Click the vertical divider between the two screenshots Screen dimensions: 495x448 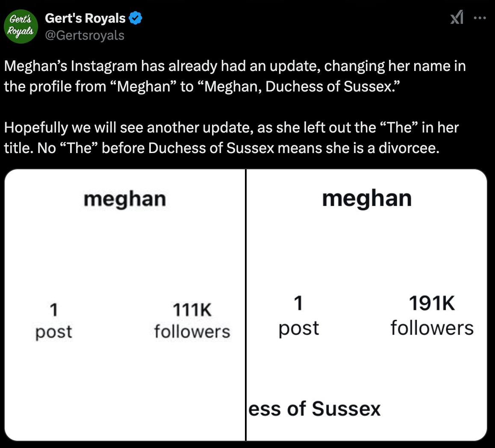[246, 304]
